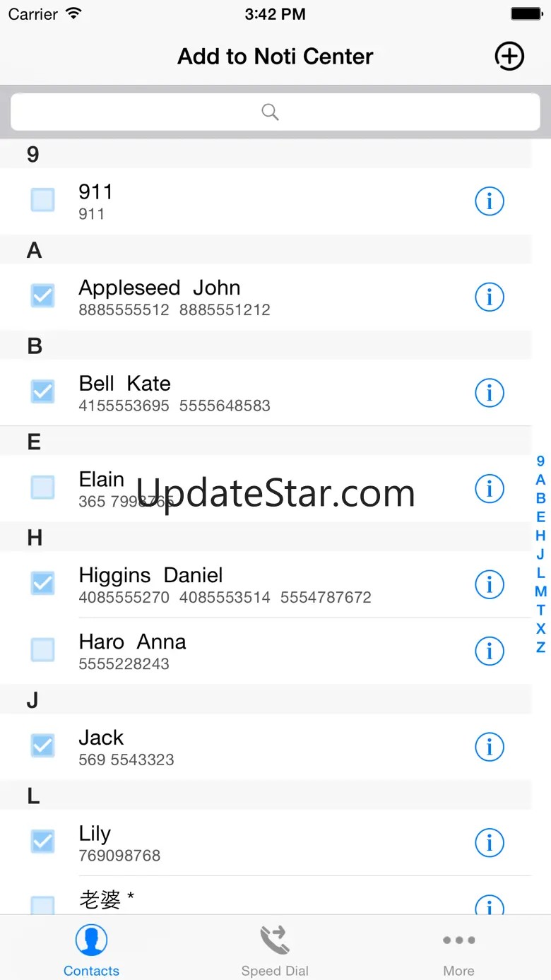
Task: Uncheck the Lily checkbox
Action: point(43,841)
